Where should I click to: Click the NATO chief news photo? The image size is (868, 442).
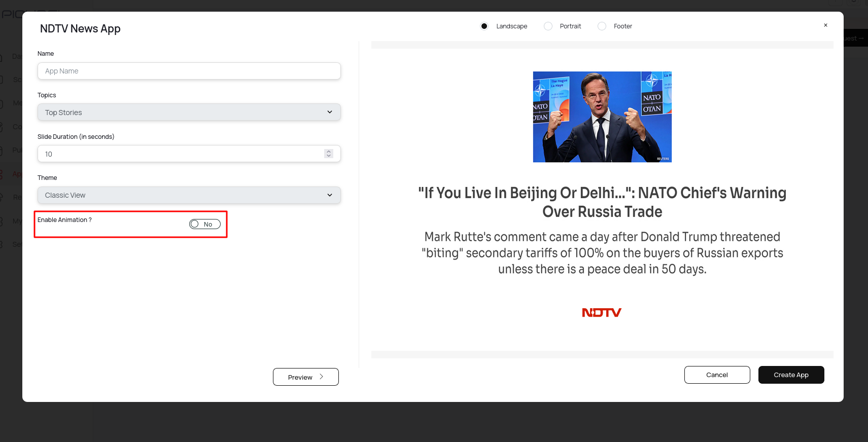pyautogui.click(x=602, y=117)
